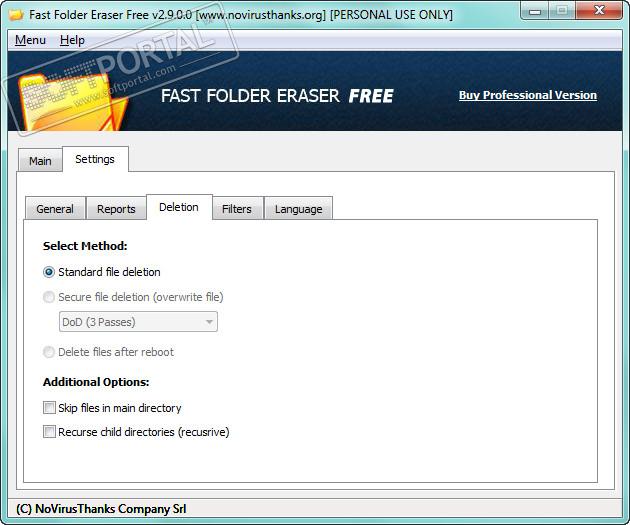Switch to the Main tab

[x=40, y=161]
